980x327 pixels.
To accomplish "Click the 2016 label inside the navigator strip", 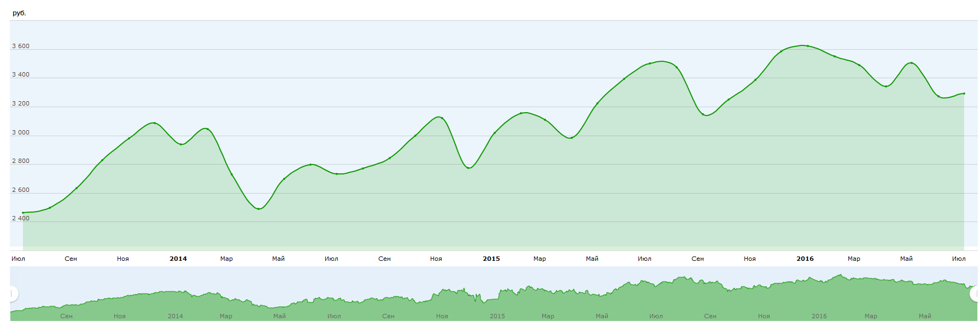I will (819, 316).
